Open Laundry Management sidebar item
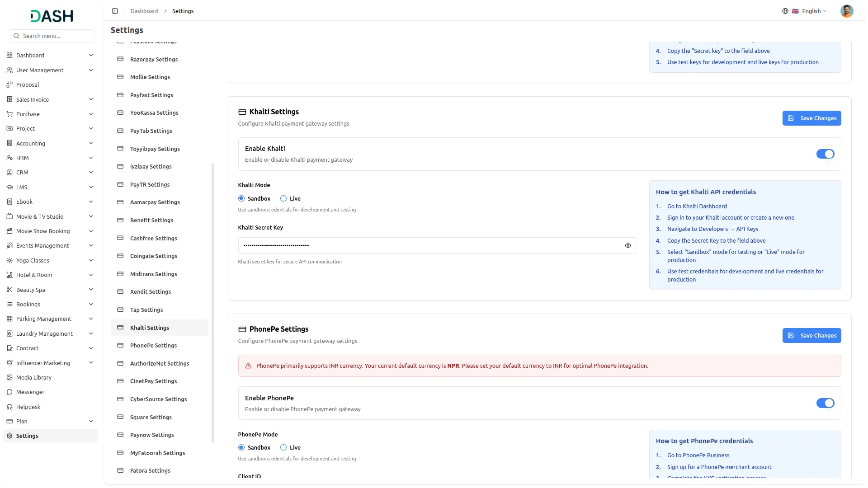 (50, 333)
